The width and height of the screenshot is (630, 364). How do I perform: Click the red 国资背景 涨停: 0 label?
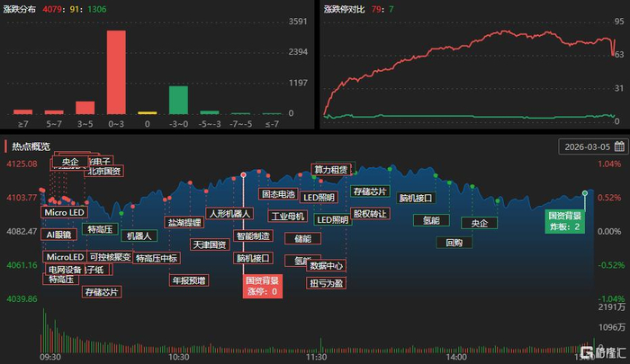click(263, 286)
